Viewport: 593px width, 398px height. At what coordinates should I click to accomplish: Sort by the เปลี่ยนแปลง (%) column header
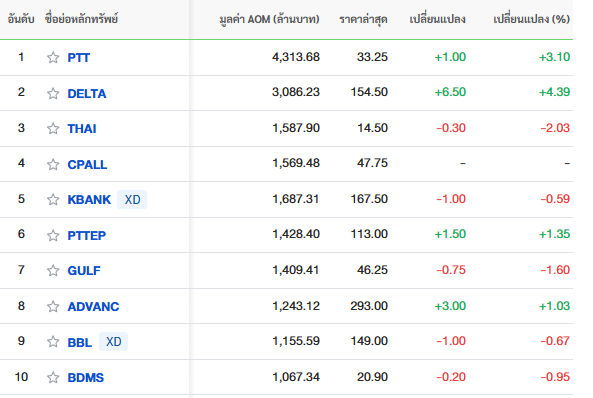pyautogui.click(x=531, y=19)
